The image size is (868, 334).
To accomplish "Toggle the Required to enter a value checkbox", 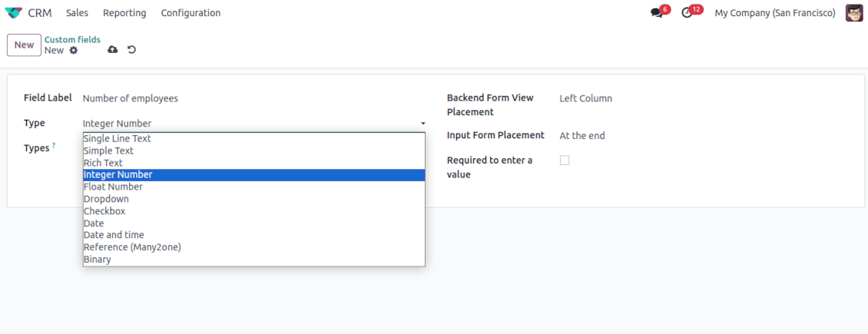I will (x=565, y=160).
